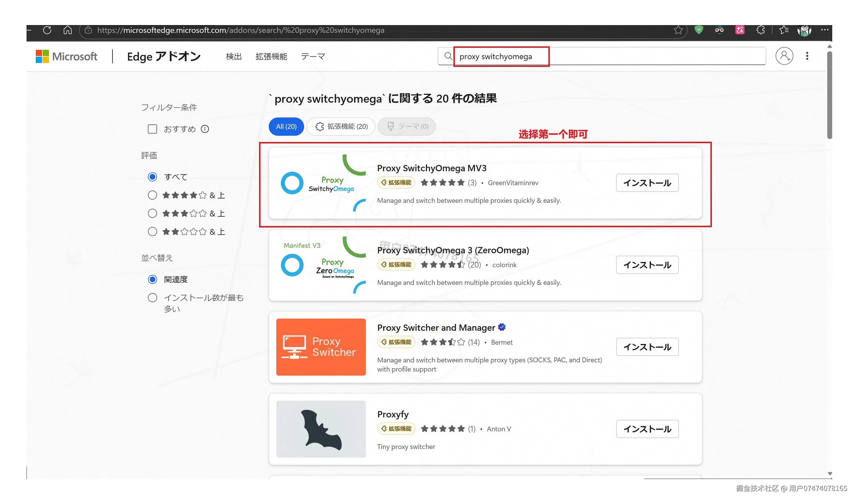This screenshot has height=504, width=859.
Task: View site info via the lock icon
Action: pos(88,30)
